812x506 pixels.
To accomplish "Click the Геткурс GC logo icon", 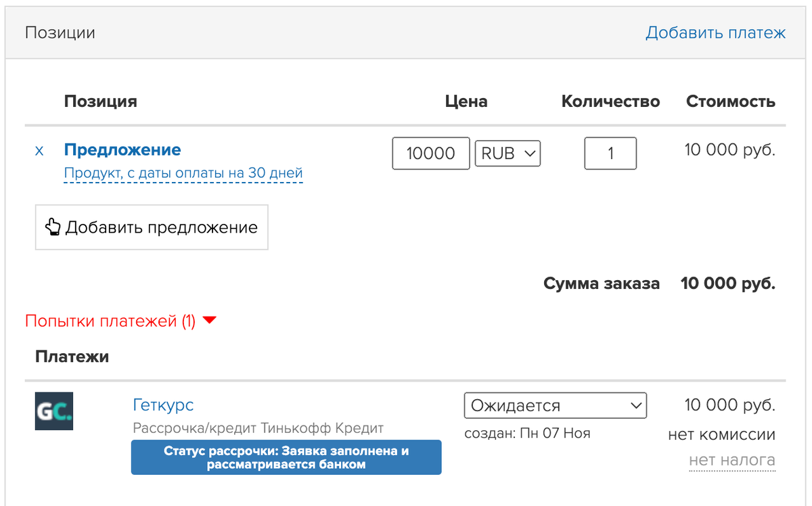I will click(54, 411).
